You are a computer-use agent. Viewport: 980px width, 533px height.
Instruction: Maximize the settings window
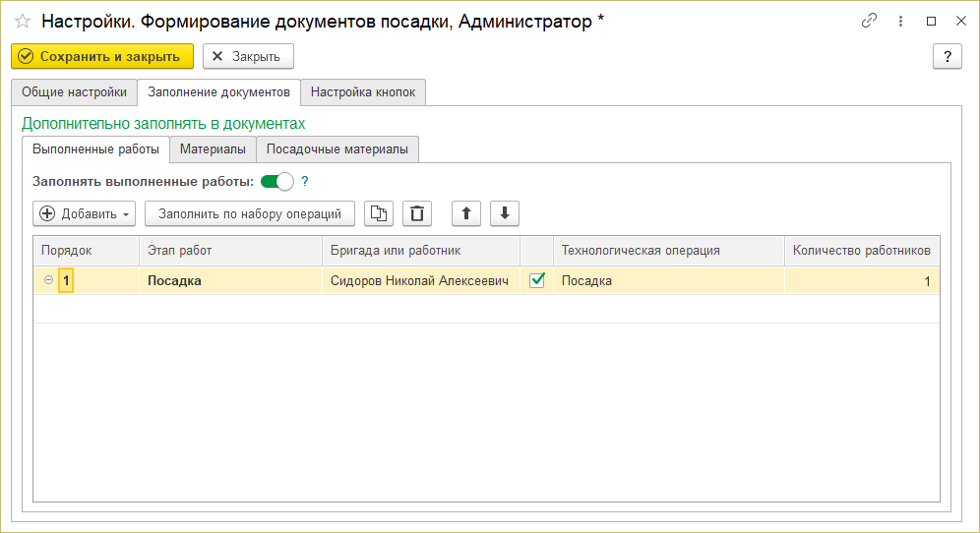click(x=931, y=21)
